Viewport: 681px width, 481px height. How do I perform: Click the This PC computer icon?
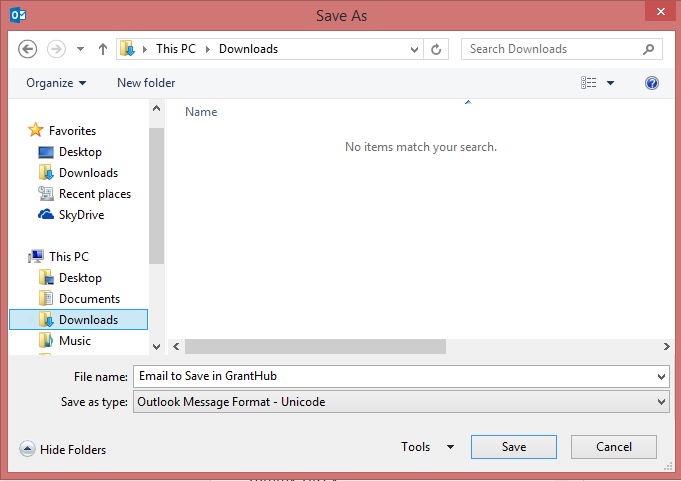pyautogui.click(x=36, y=256)
